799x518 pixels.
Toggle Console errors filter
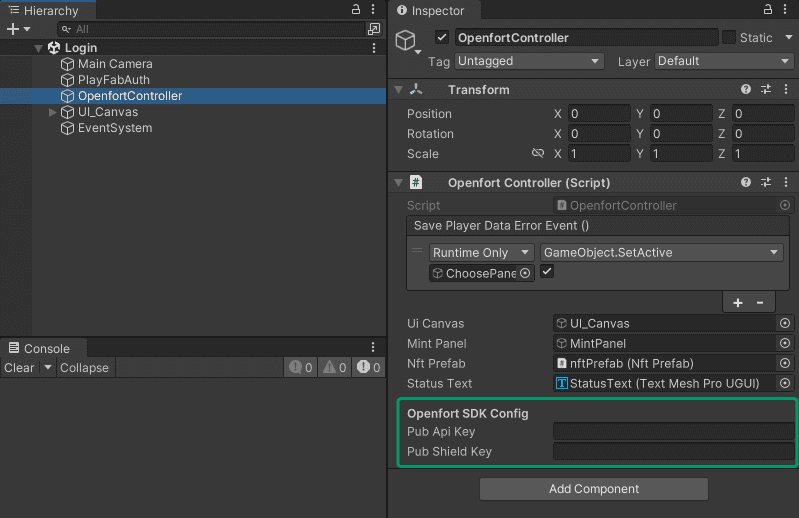click(368, 367)
